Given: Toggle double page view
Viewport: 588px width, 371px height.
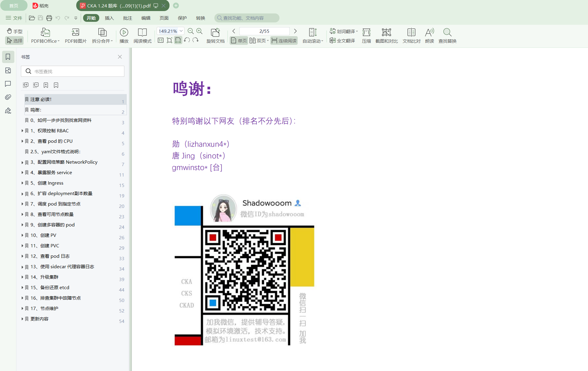Looking at the screenshot, I should [259, 41].
